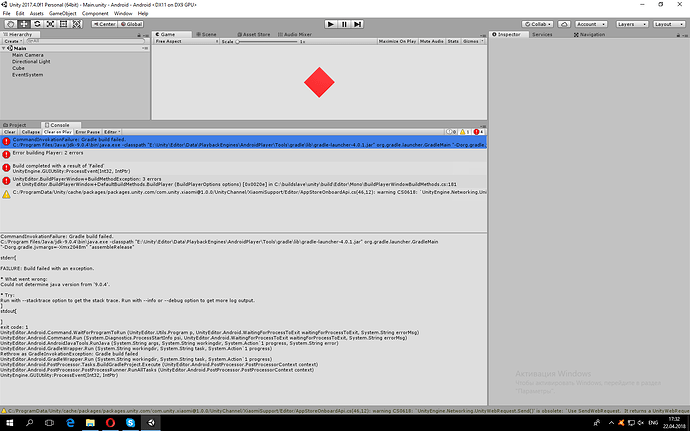The height and width of the screenshot is (431, 690).
Task: Toggle Mute Audio in Game view
Action: pos(431,41)
